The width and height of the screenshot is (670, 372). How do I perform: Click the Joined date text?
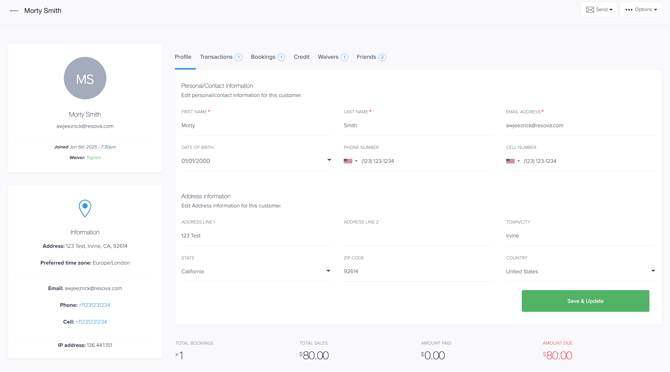[85, 147]
